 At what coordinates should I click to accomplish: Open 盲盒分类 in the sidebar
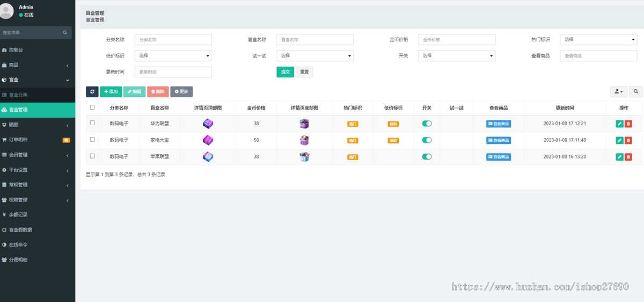(x=18, y=95)
